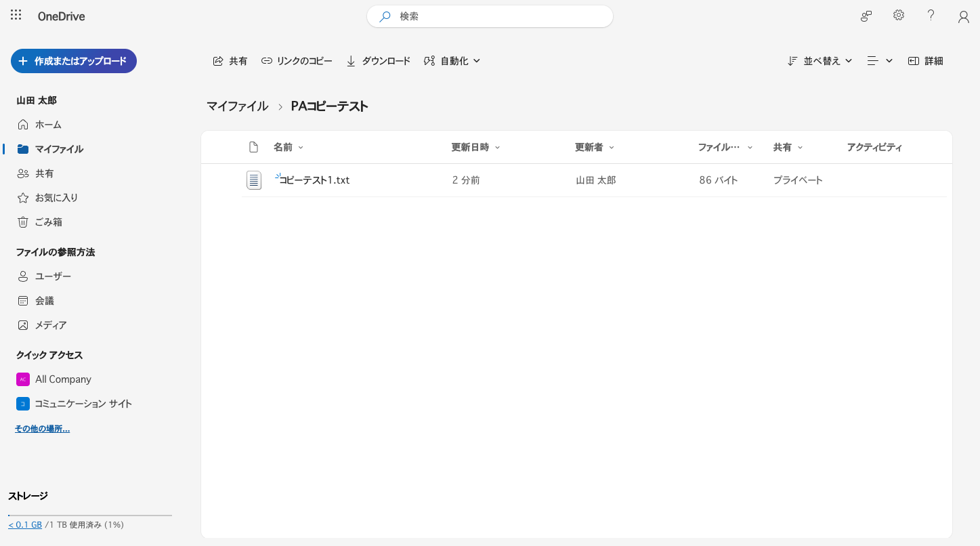
Task: Open the premium/people feedback icon in header
Action: click(x=866, y=16)
